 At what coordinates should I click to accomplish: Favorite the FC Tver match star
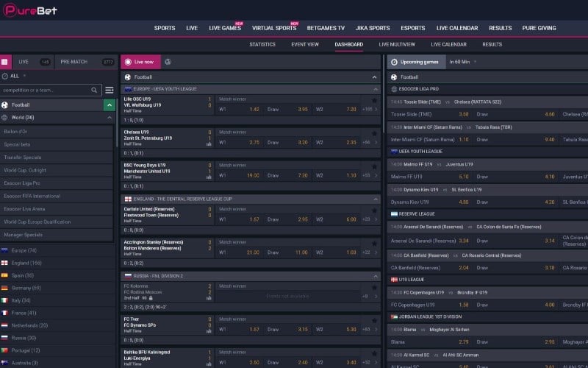tap(374, 320)
